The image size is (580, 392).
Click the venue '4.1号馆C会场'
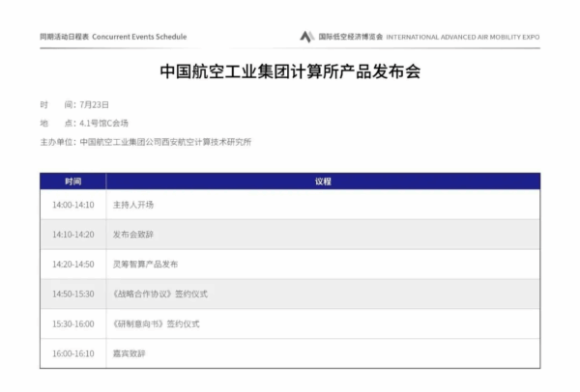point(104,123)
